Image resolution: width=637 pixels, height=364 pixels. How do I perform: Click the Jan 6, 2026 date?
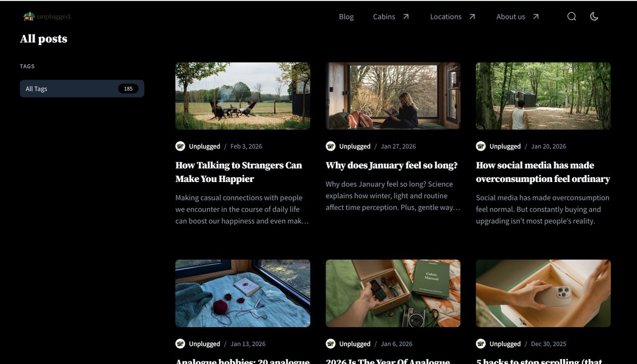point(396,344)
